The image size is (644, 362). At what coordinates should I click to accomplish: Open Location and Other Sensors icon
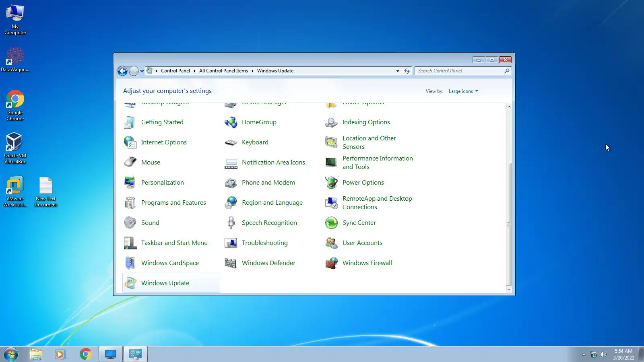pyautogui.click(x=331, y=142)
